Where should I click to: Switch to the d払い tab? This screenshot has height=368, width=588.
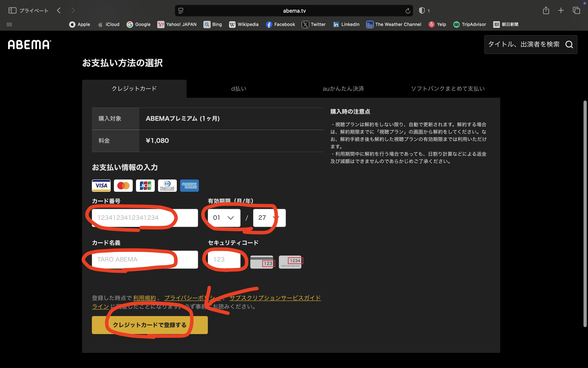click(239, 89)
